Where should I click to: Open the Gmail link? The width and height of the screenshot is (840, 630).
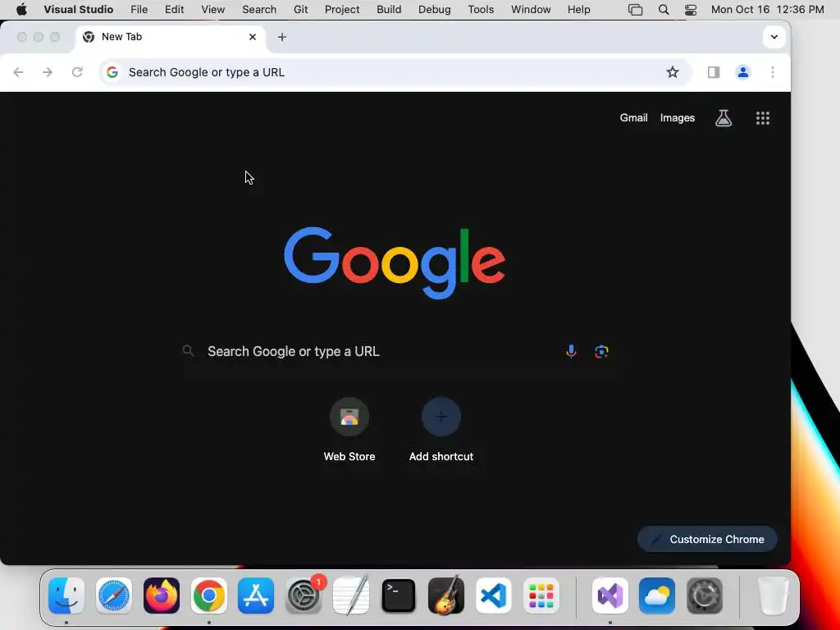(634, 118)
